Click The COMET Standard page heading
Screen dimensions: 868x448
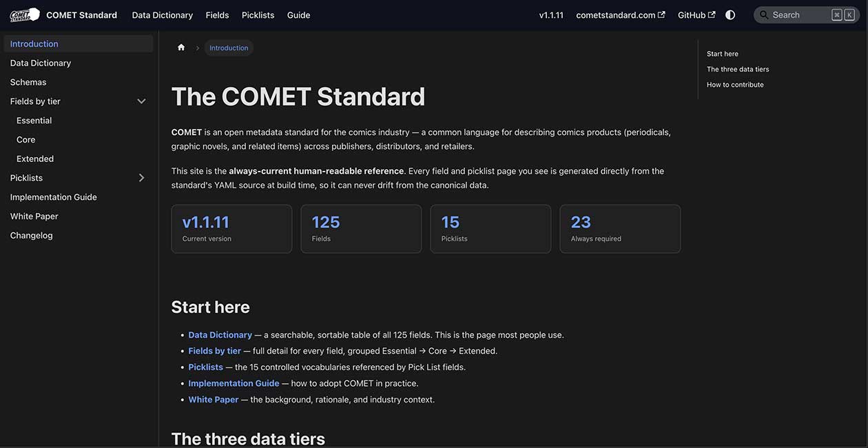click(x=298, y=96)
